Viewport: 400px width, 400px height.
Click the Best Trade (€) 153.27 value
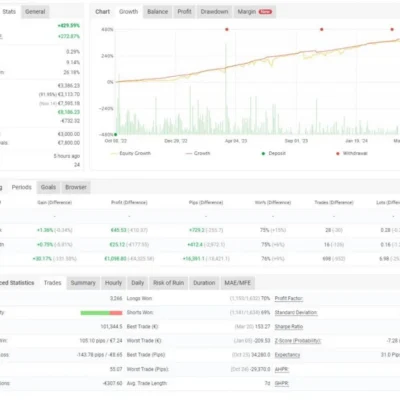click(x=262, y=327)
